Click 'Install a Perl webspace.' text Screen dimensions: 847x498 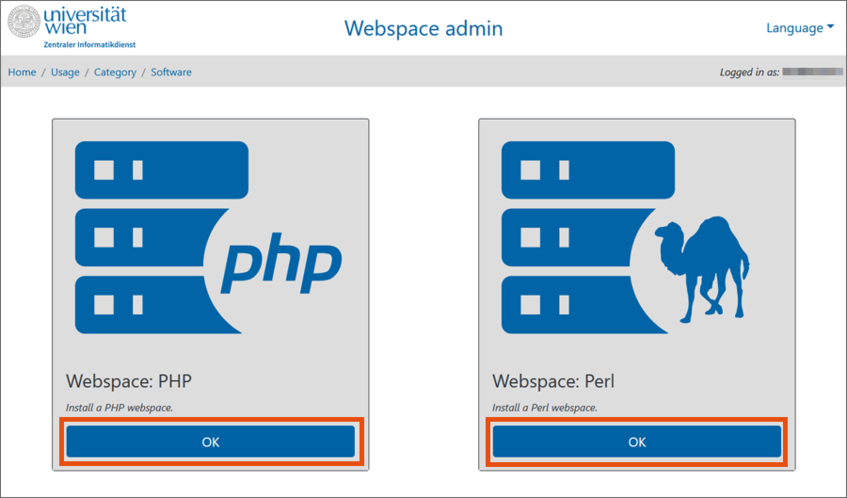[544, 408]
